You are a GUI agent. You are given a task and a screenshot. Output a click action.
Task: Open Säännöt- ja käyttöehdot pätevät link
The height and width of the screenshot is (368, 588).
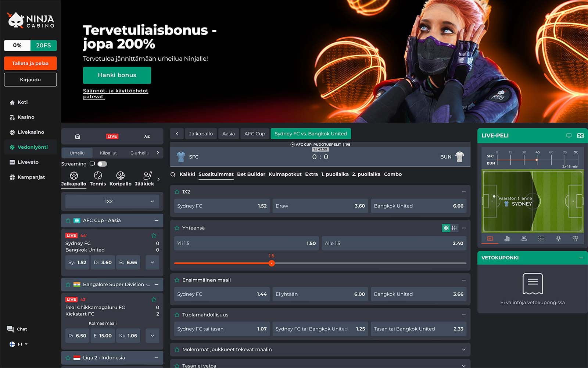point(115,93)
